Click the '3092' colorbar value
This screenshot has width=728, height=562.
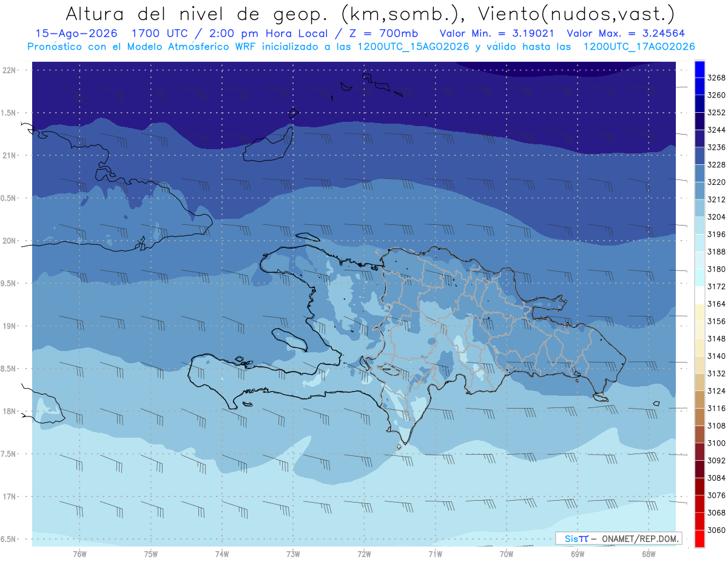tap(716, 461)
